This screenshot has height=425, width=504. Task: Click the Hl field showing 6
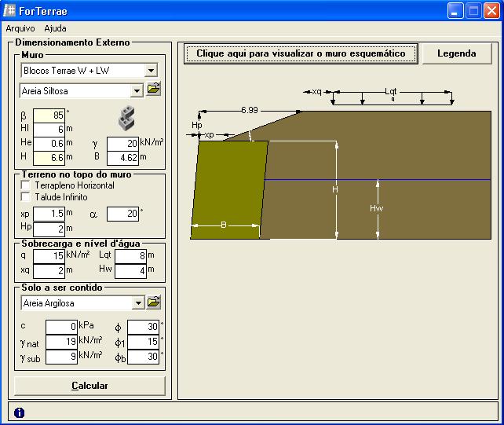click(49, 130)
